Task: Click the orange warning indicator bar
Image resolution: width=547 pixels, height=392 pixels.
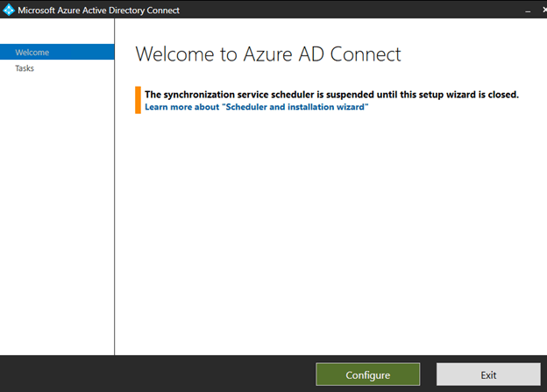Action: [138, 99]
